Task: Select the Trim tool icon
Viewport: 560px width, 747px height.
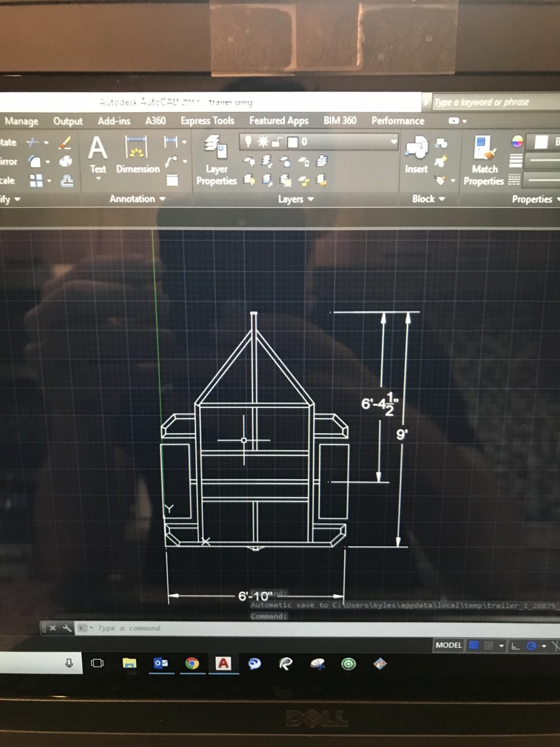Action: (34, 142)
